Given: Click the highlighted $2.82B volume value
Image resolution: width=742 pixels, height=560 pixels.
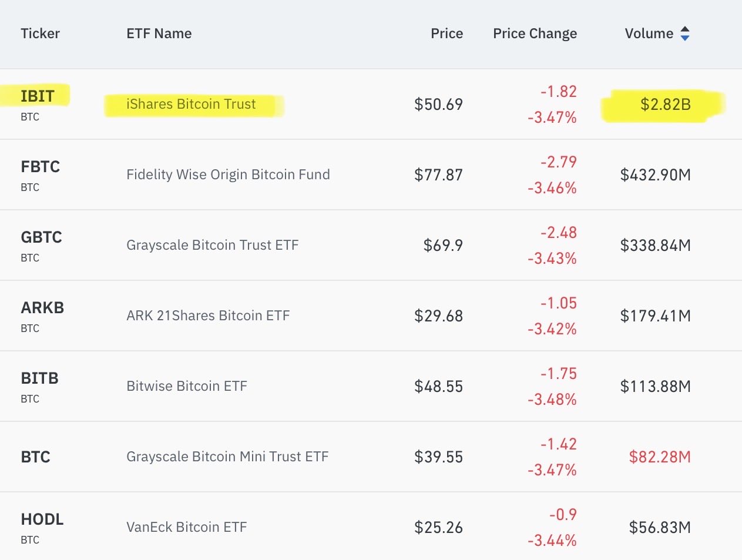Looking at the screenshot, I should [x=665, y=105].
